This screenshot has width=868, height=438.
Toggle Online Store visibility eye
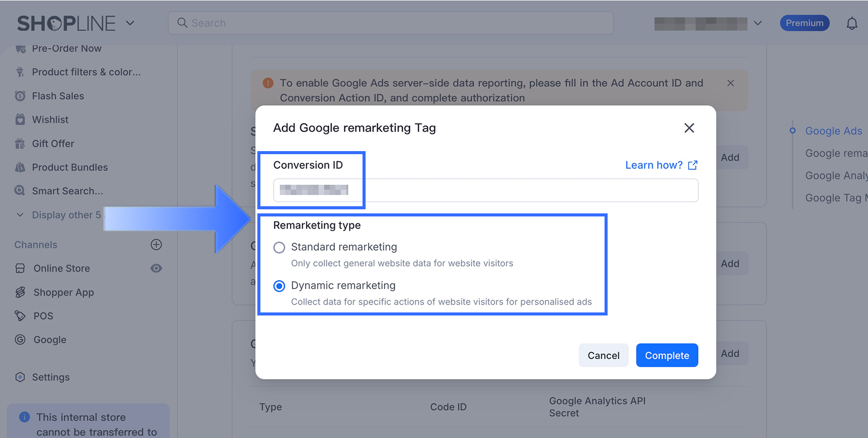[x=156, y=269]
